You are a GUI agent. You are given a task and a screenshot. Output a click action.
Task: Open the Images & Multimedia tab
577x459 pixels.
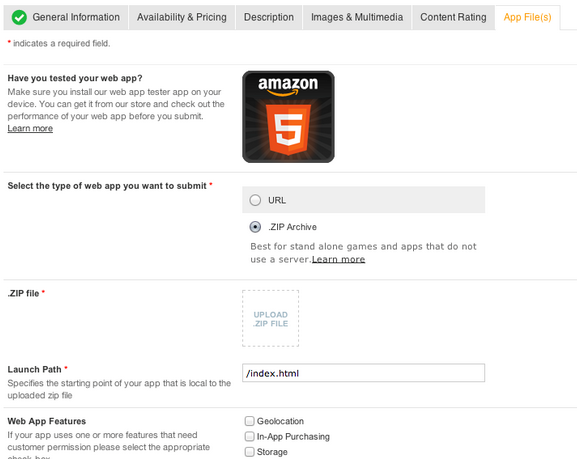[357, 17]
